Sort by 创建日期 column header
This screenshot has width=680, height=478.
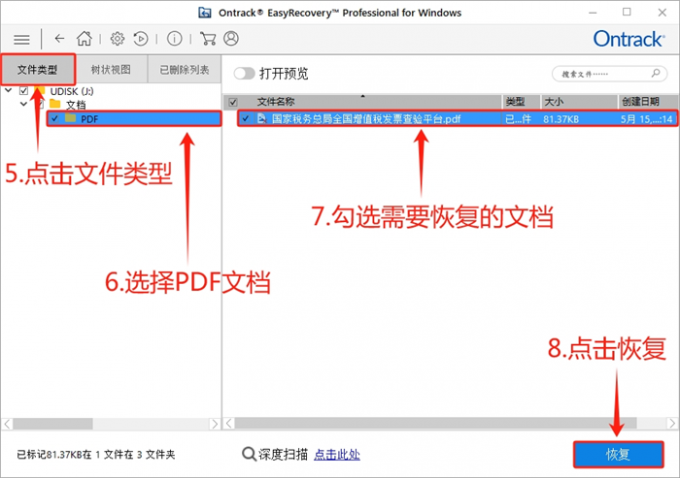coord(641,102)
